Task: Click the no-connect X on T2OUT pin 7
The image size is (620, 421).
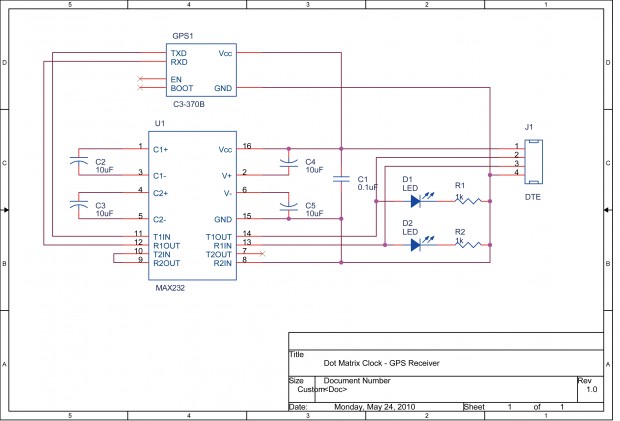Action: (x=262, y=253)
